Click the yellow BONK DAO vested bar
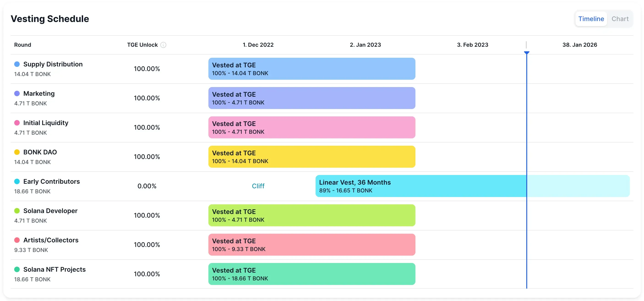The image size is (644, 301). 312,156
